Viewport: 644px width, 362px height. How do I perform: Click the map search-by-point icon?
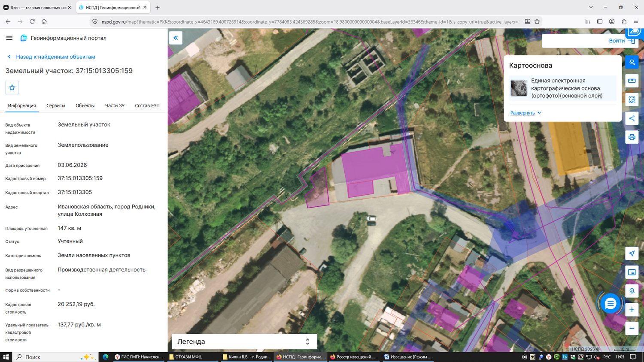tap(632, 291)
